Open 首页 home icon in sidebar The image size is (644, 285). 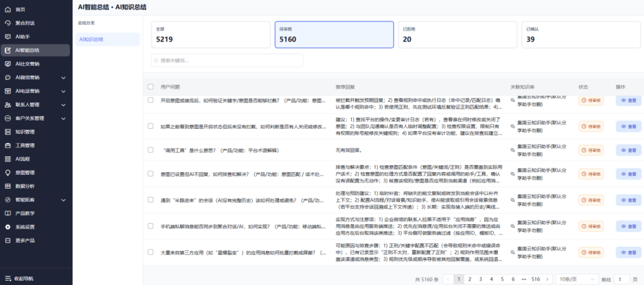7,10
